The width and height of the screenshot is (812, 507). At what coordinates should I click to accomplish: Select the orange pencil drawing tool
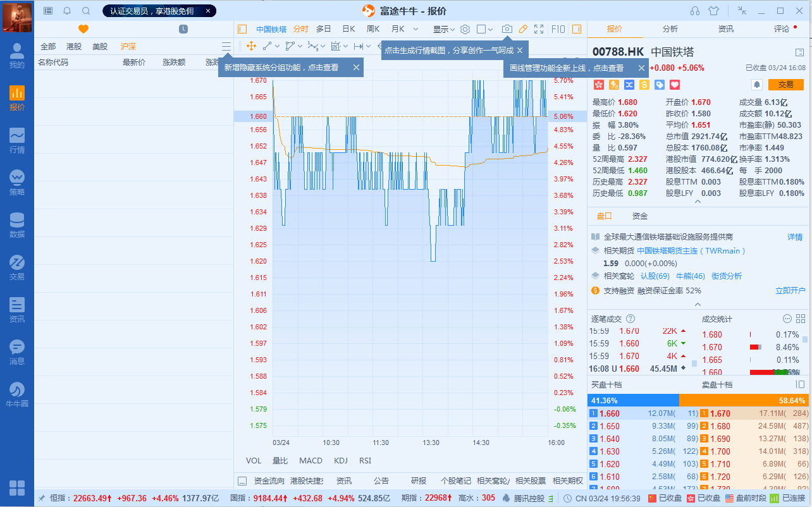pos(523,29)
